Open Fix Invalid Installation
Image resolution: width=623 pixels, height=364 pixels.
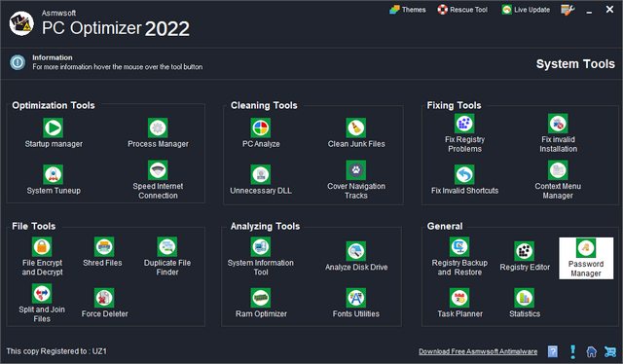point(558,133)
